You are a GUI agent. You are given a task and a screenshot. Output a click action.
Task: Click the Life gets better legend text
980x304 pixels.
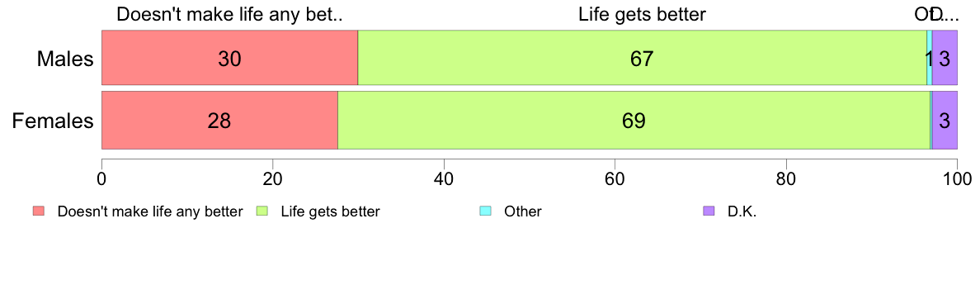tap(330, 211)
